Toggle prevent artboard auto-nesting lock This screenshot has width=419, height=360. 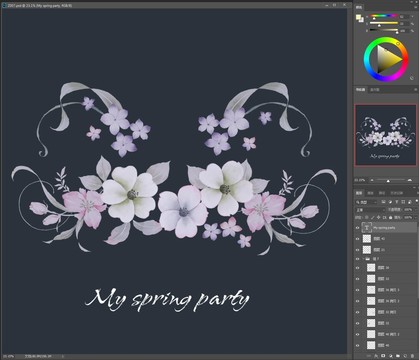[384, 217]
